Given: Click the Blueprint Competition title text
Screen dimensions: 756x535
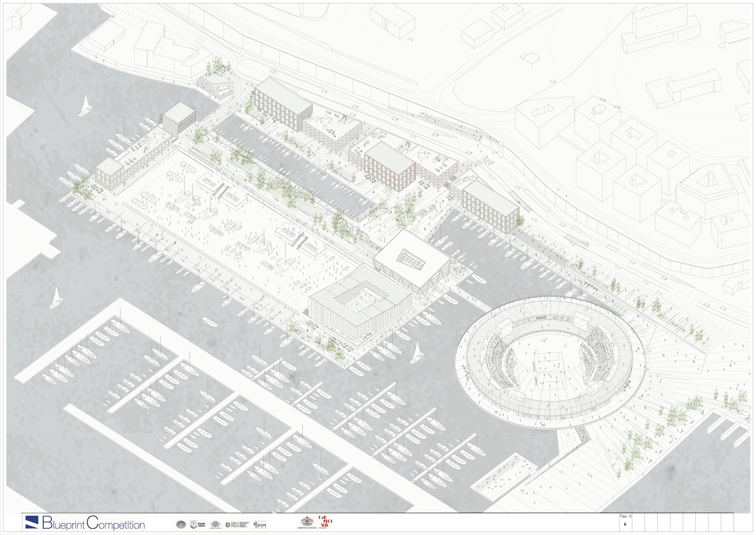Looking at the screenshot, I should point(93,524).
